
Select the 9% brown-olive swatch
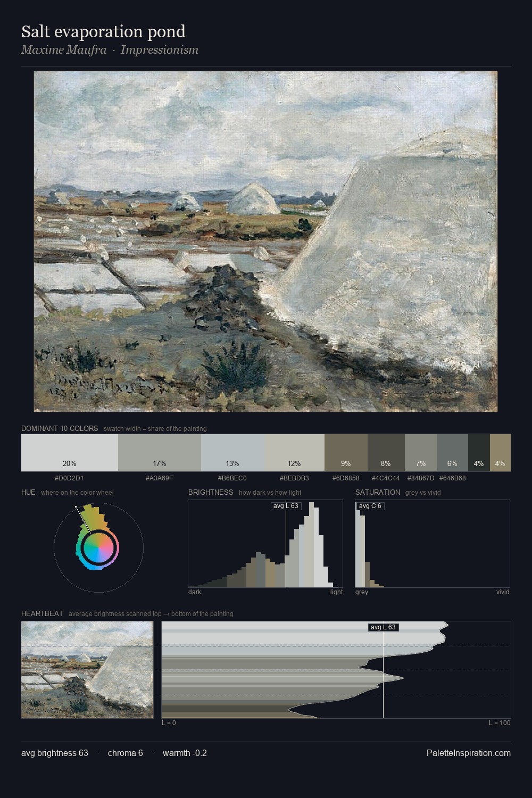point(346,453)
